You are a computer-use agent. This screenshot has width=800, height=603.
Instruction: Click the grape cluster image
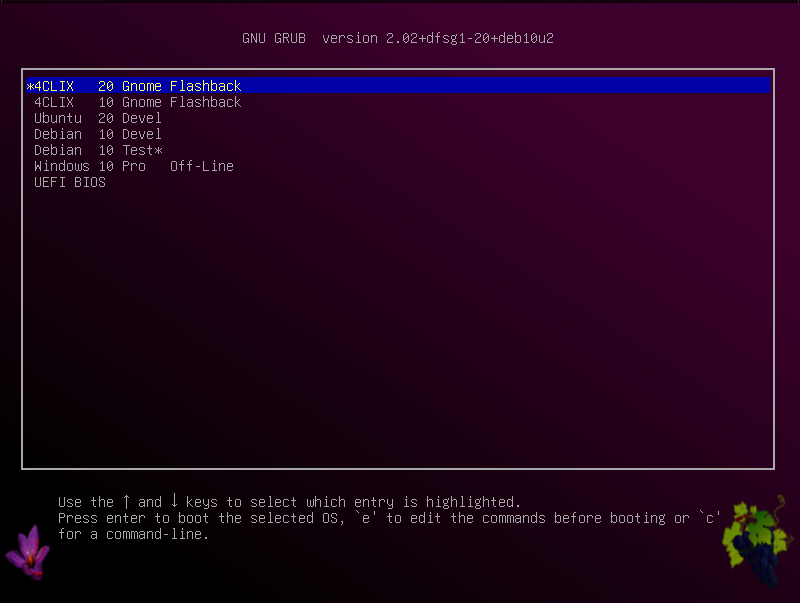coord(757,541)
